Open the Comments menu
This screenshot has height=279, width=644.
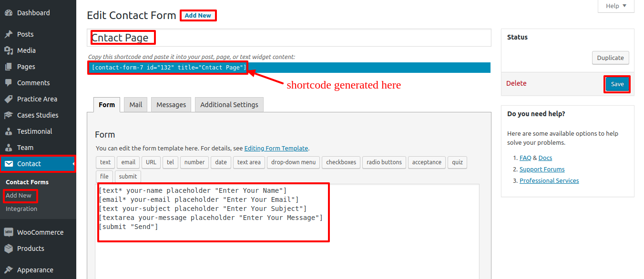38,83
